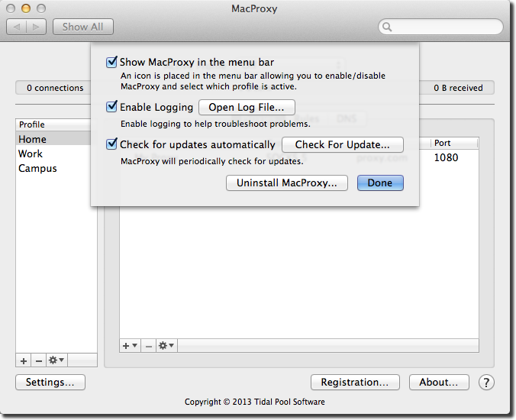Open the profile gear action menu
Screen dimensions: 516x420
[56, 360]
